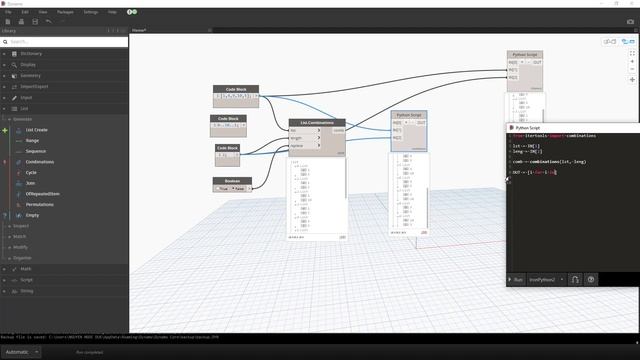This screenshot has height=360, width=640.
Task: Expand the Match subcategory
Action: pyautogui.click(x=9, y=236)
